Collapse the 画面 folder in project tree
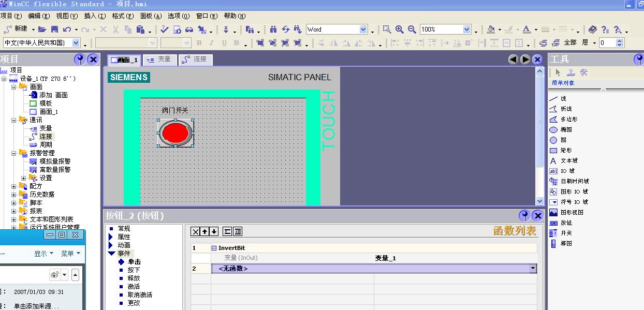This screenshot has height=310, width=644. tap(14, 87)
